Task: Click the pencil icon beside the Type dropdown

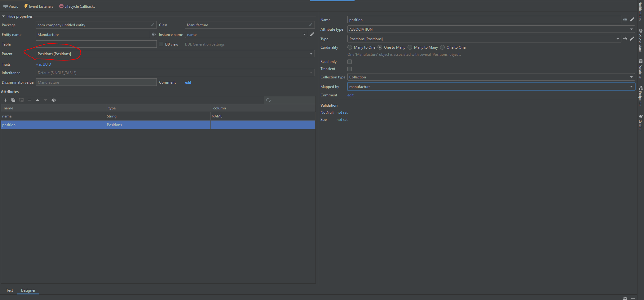Action: (x=632, y=39)
